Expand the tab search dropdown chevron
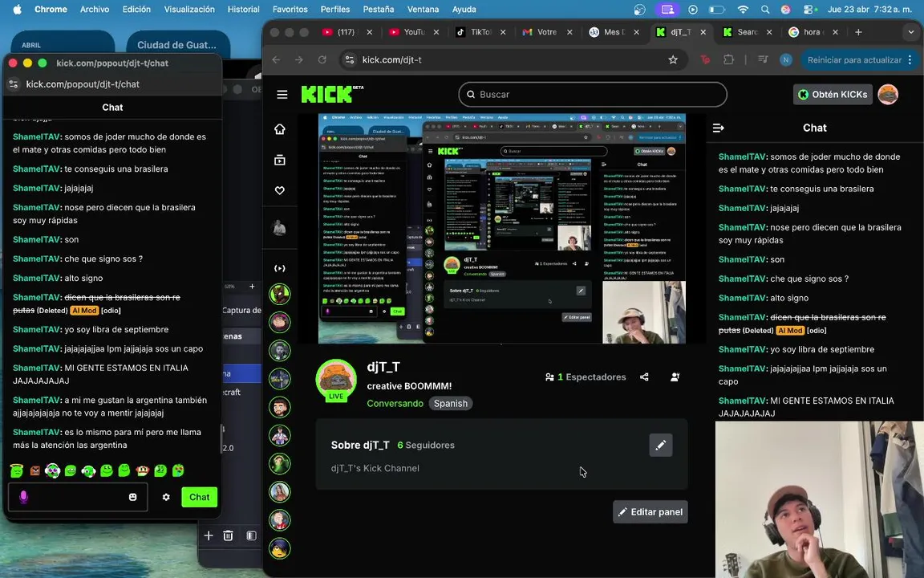The height and width of the screenshot is (578, 924). (x=911, y=32)
